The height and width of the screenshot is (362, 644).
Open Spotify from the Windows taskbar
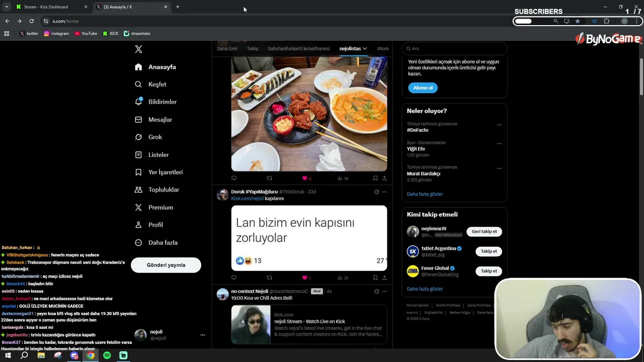(x=107, y=355)
